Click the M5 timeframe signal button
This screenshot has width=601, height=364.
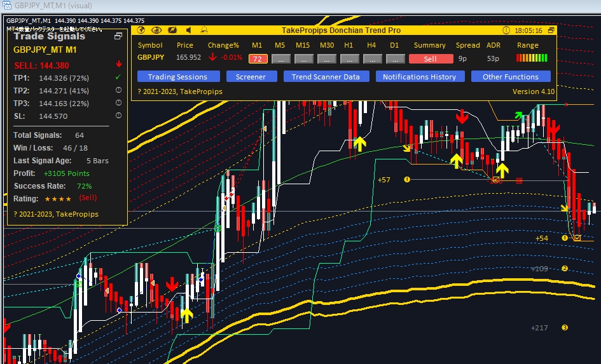pyautogui.click(x=280, y=59)
